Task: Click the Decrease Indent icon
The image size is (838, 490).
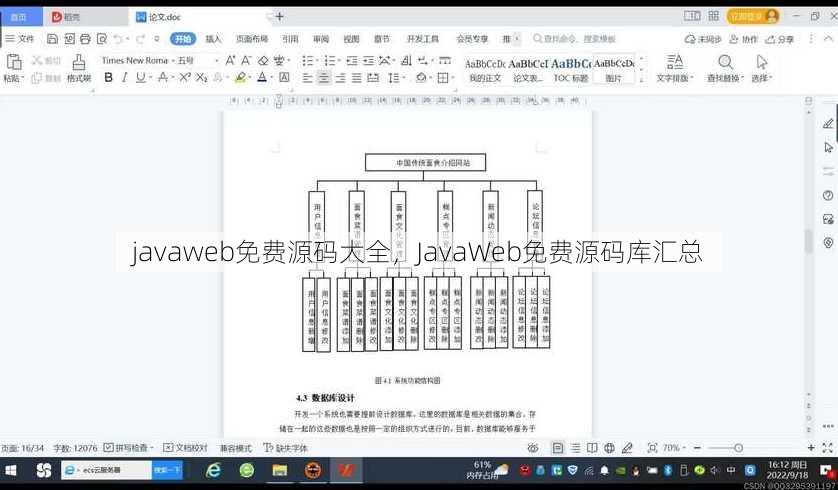Action: click(352, 60)
